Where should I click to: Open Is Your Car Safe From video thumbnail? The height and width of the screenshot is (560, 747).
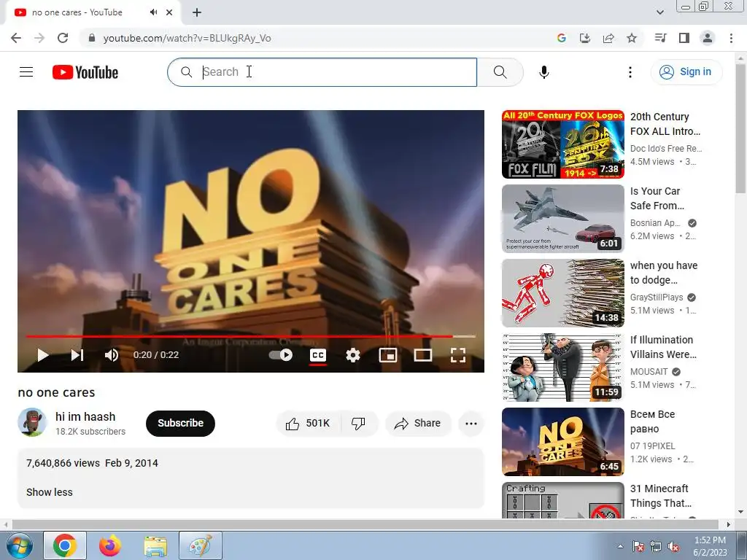pyautogui.click(x=562, y=219)
